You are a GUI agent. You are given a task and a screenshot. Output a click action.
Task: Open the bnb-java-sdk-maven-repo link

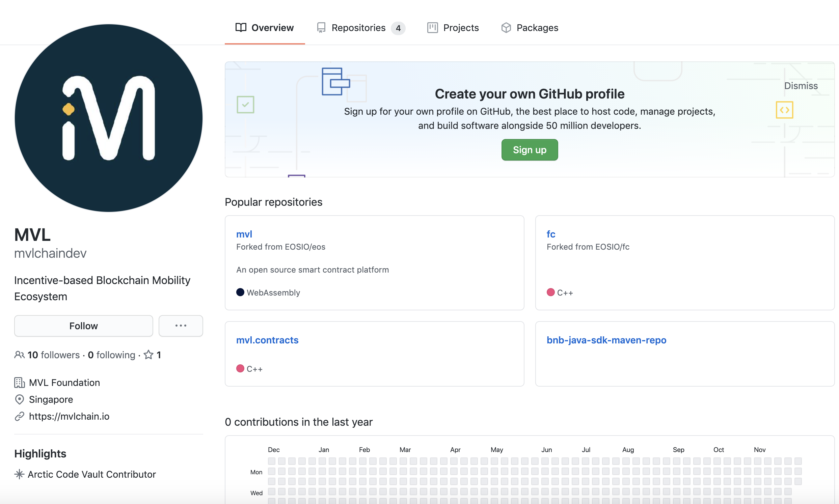click(606, 340)
